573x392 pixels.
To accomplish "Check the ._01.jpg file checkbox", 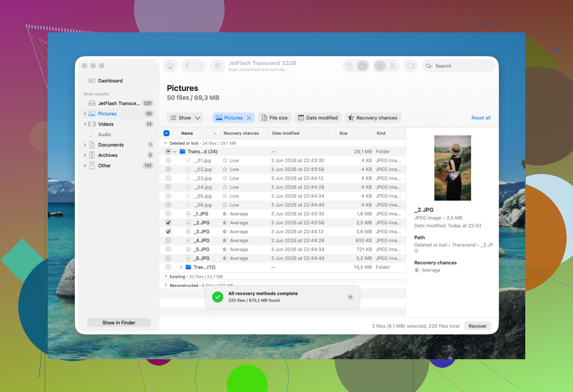I will coord(168,161).
